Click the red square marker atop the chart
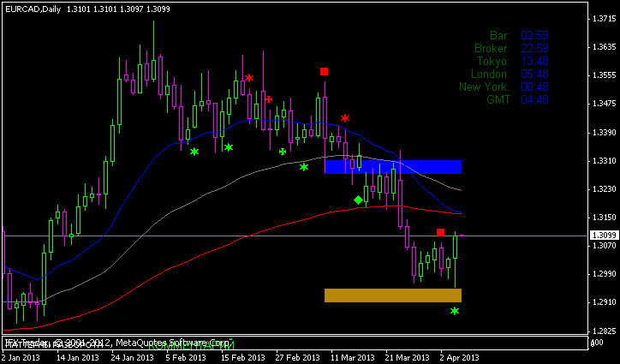Screen dimensions: 620x364 click(x=324, y=72)
